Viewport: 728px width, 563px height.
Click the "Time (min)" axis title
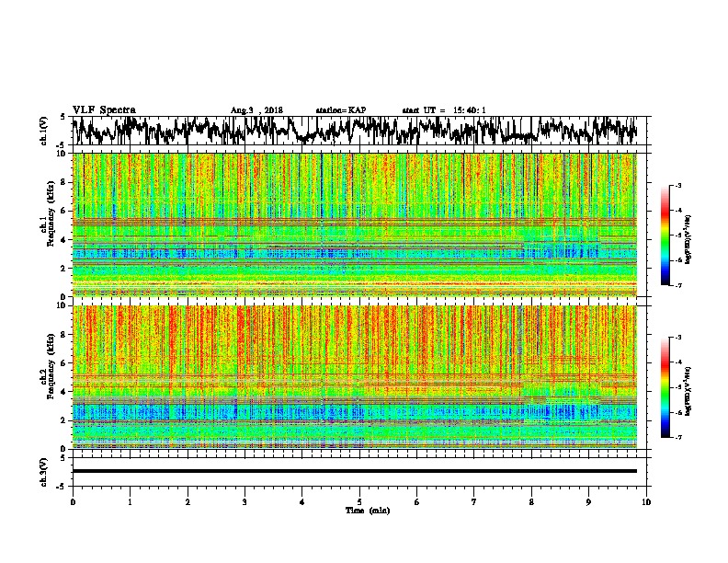[368, 511]
